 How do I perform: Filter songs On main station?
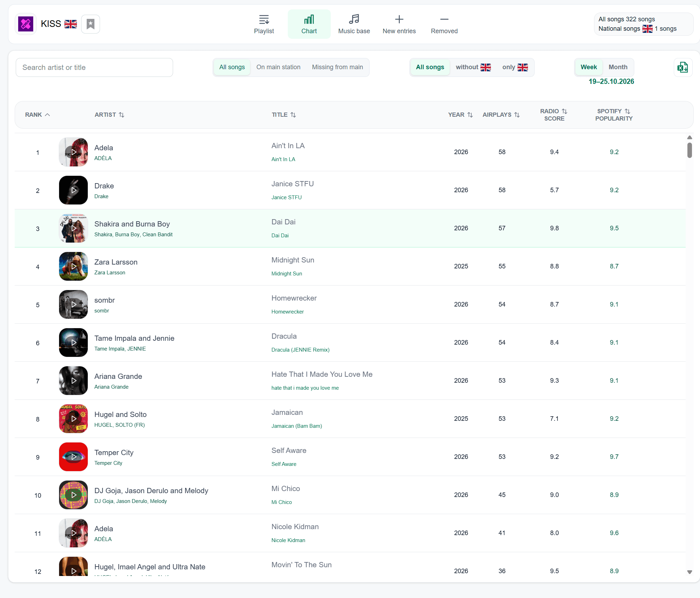click(x=278, y=67)
